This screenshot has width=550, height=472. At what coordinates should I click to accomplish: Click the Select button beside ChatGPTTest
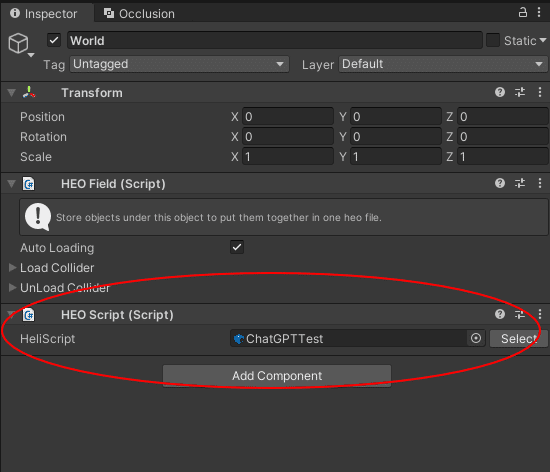coord(518,338)
